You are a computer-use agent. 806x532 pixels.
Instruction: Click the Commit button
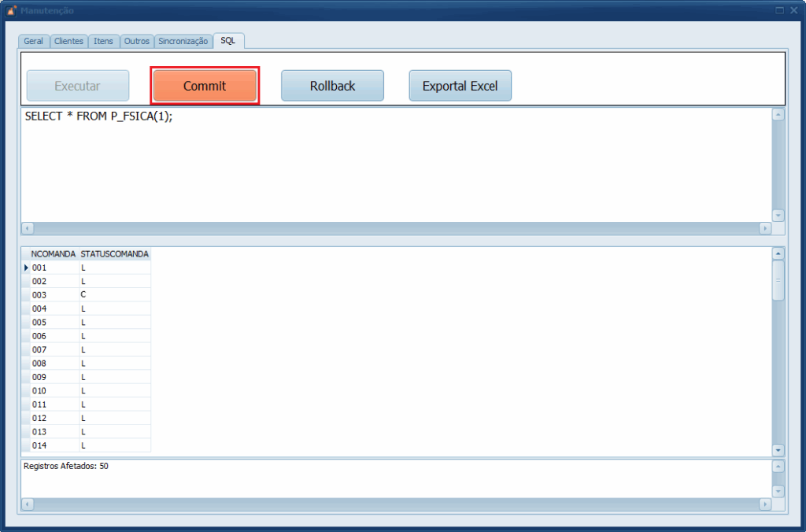click(x=205, y=86)
